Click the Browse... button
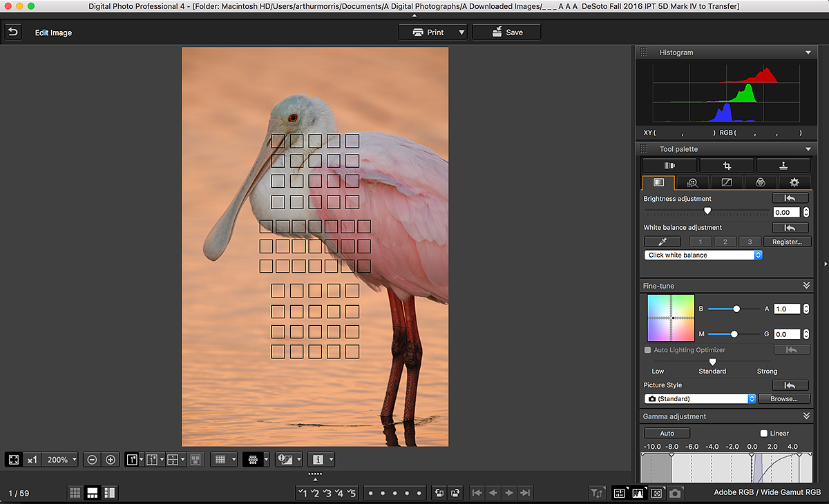This screenshot has width=829, height=504. 784,399
